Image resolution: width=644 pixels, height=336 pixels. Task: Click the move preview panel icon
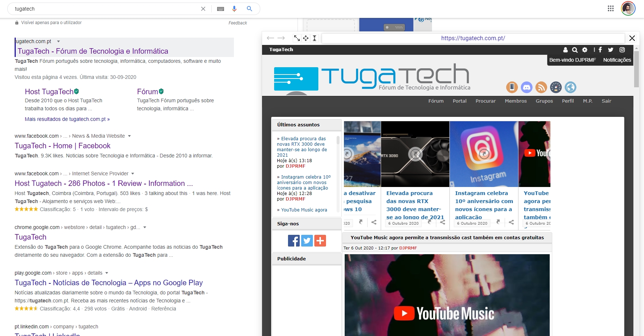(306, 38)
